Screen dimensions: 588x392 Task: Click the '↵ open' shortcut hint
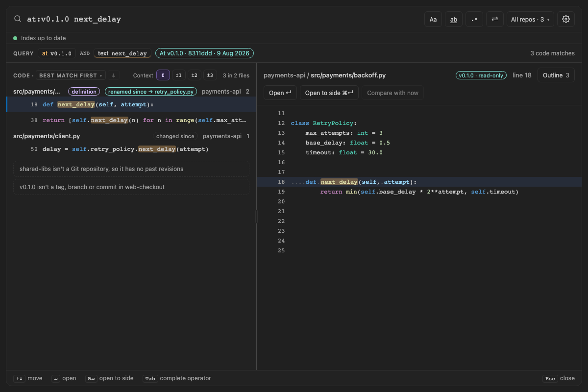pos(64,378)
